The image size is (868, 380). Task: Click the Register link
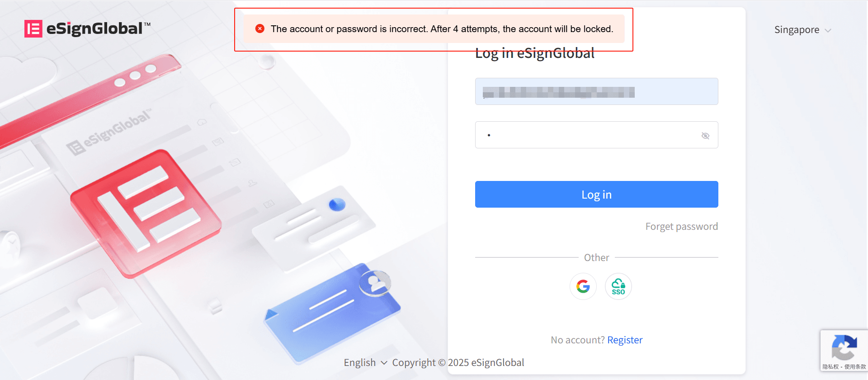tap(625, 340)
